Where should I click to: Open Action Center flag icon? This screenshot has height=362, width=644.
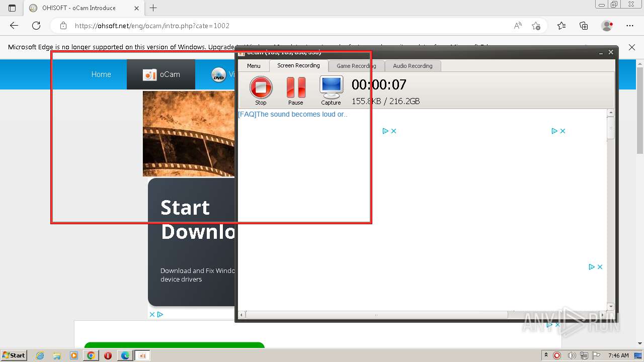pyautogui.click(x=596, y=355)
